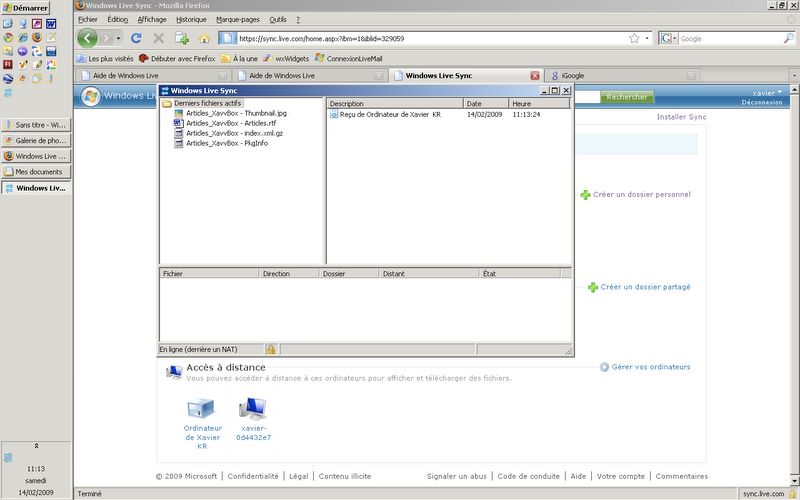The height and width of the screenshot is (500, 800).
Task: Click Créer un dossier personnel
Action: pyautogui.click(x=636, y=194)
